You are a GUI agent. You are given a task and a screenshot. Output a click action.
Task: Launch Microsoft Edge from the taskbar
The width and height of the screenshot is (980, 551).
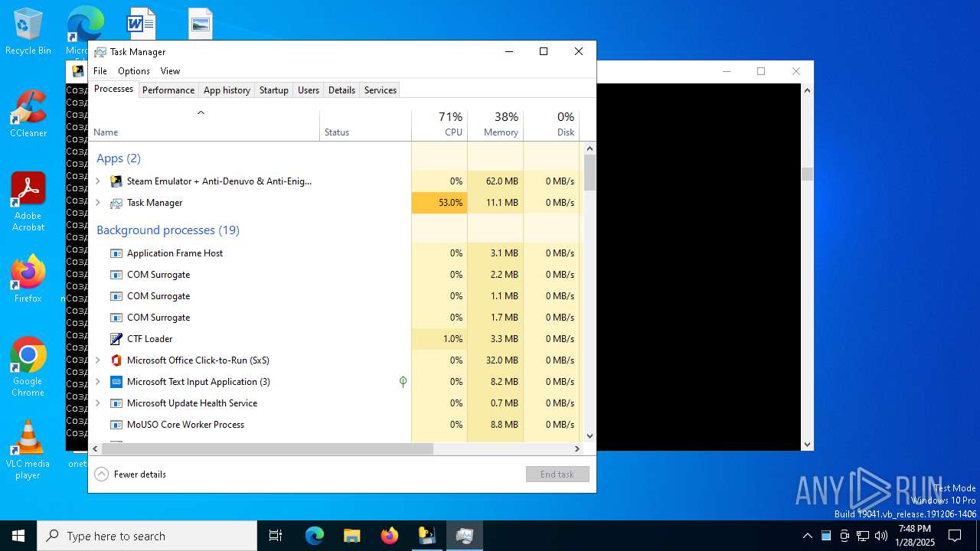[x=315, y=536]
